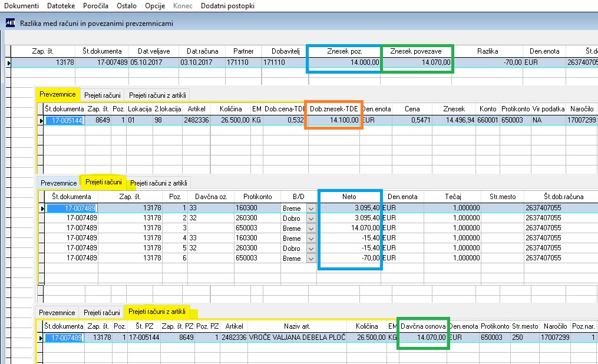This screenshot has width=598, height=364.
Task: Click the Davčna osnova column header
Action: coord(423,326)
